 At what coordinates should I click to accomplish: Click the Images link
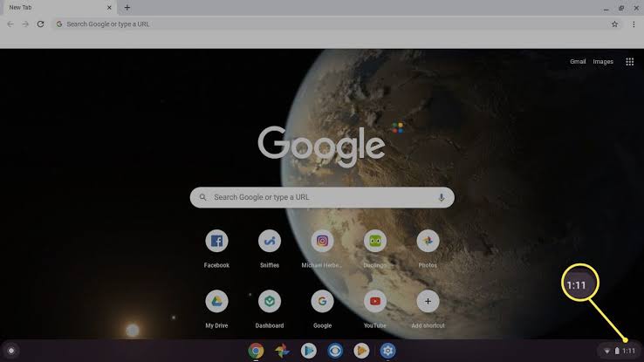click(x=603, y=62)
